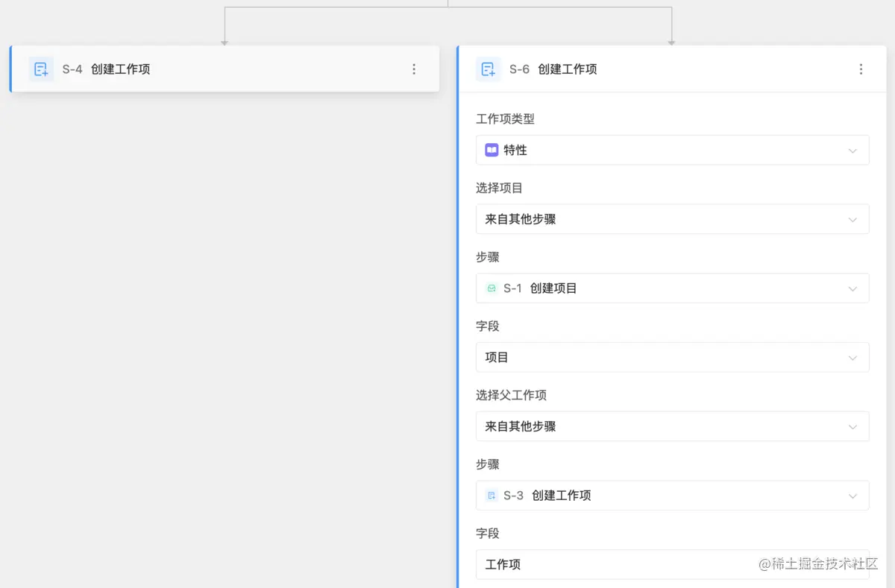Image resolution: width=895 pixels, height=588 pixels.
Task: Click the purple 特性 type icon
Action: coord(492,150)
